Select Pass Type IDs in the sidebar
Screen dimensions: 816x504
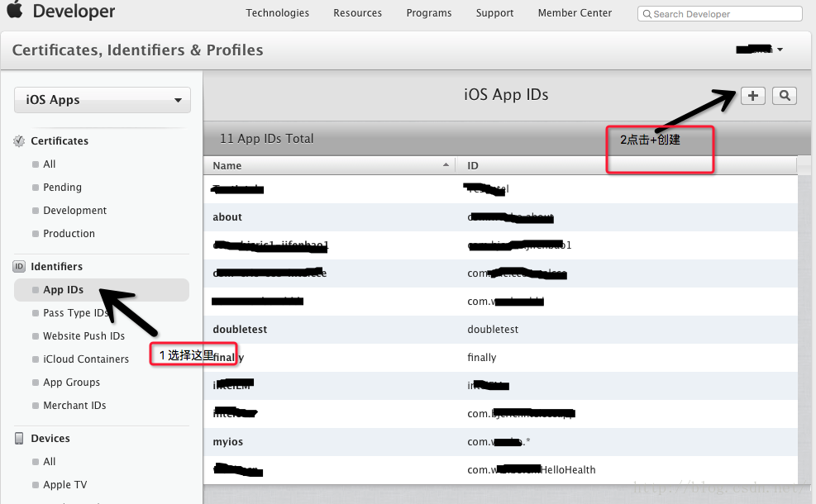(76, 313)
